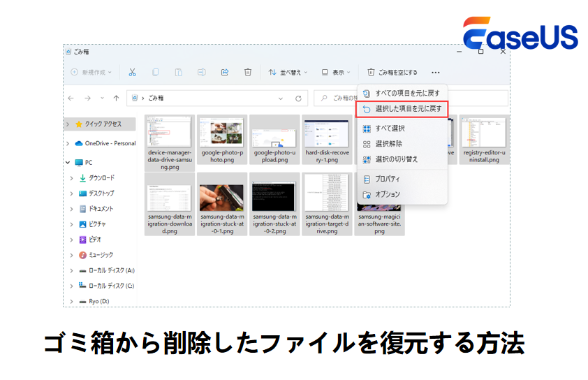Expand the OneDrive - Personal tree node
The image size is (588, 380).
point(68,143)
